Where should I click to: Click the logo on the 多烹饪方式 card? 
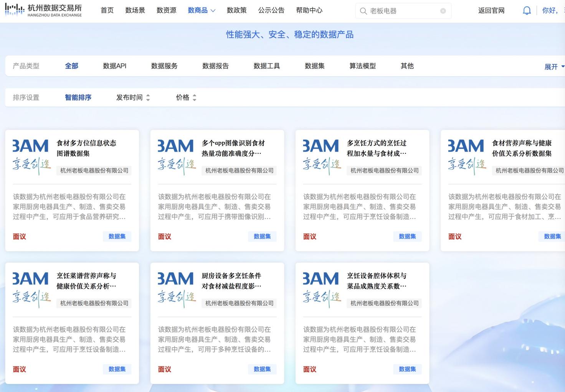[322, 157]
